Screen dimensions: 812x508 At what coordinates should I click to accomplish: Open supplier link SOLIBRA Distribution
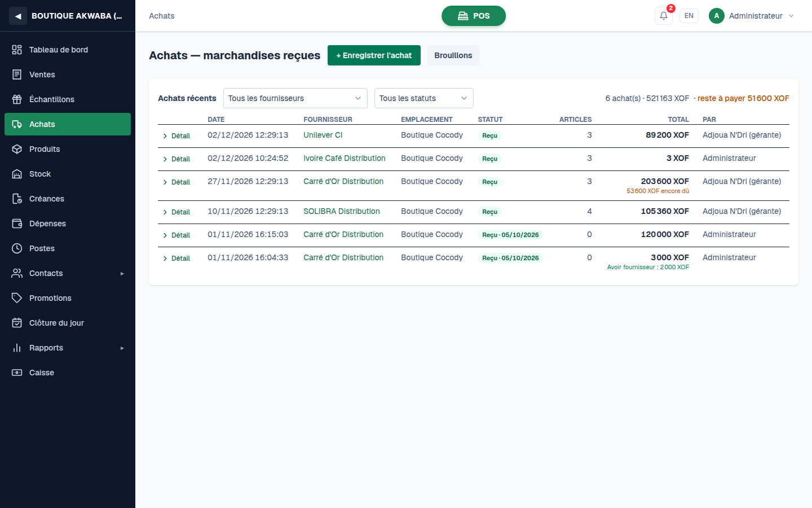pyautogui.click(x=342, y=211)
